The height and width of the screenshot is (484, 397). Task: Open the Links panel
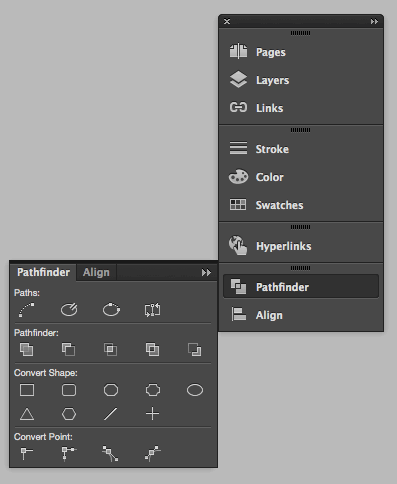coord(301,108)
